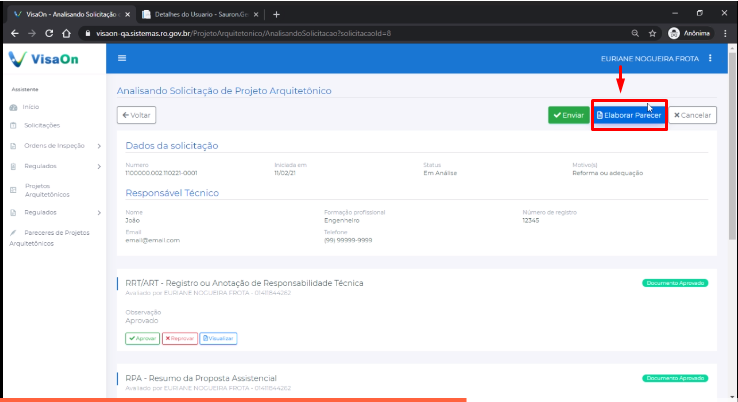Close the Detalhes do Usuario tab
Image resolution: width=738 pixels, height=402 pixels.
(256, 15)
